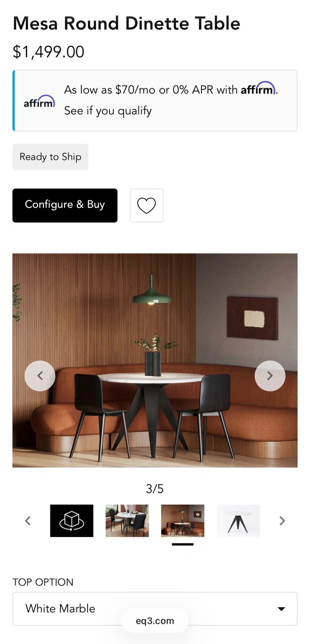This screenshot has width=310, height=644.
Task: Click the Affirm logo in the banner
Action: click(x=39, y=102)
